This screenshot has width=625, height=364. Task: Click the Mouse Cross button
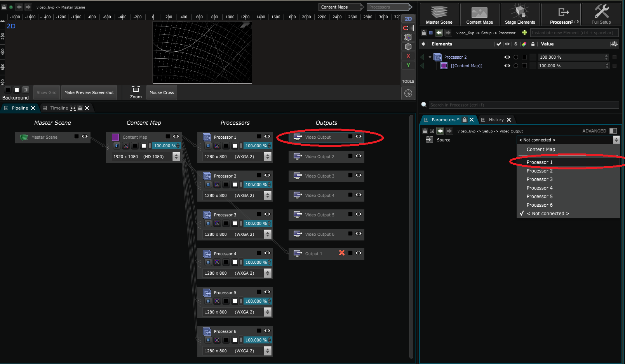[x=162, y=92]
